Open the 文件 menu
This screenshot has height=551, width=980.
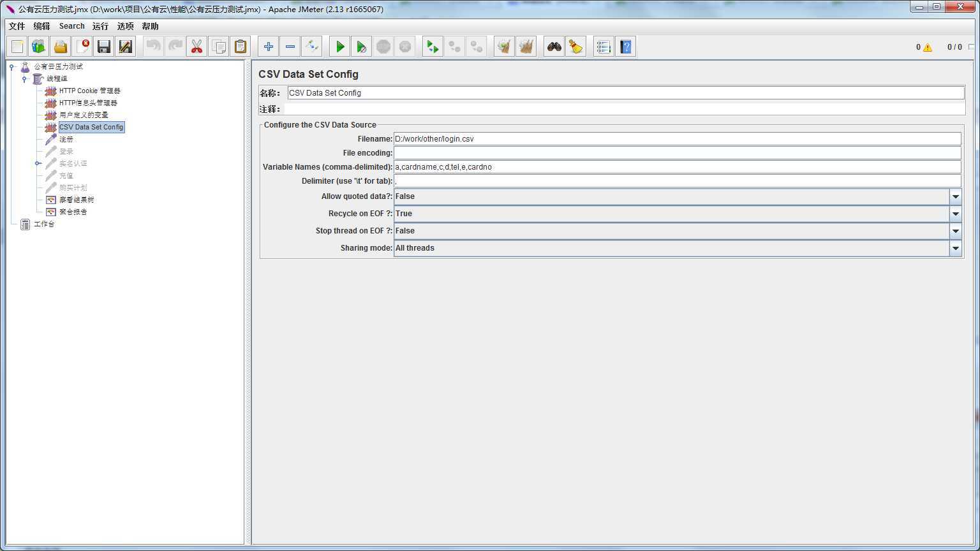click(x=17, y=26)
